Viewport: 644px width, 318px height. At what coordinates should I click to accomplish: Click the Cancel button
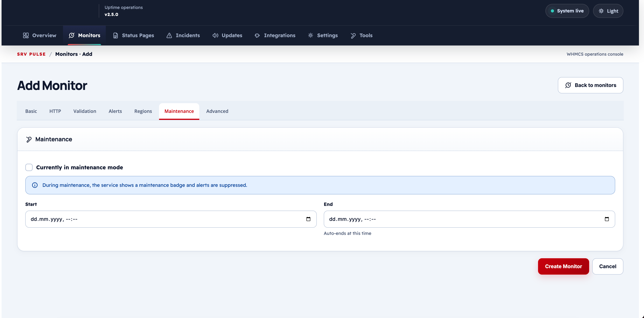[608, 266]
